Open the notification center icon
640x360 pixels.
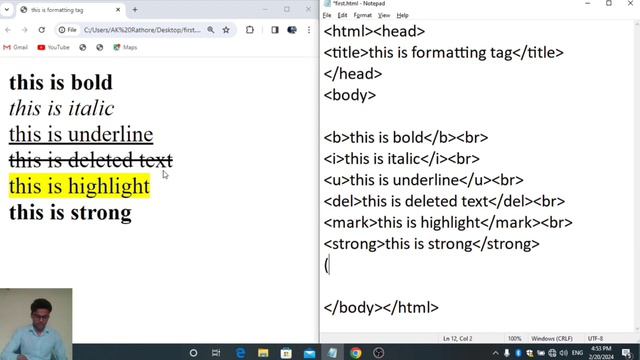click(x=627, y=353)
